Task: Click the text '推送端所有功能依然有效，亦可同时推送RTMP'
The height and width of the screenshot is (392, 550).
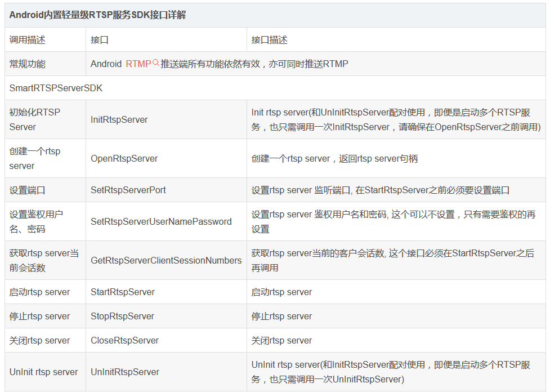Action: [254, 64]
